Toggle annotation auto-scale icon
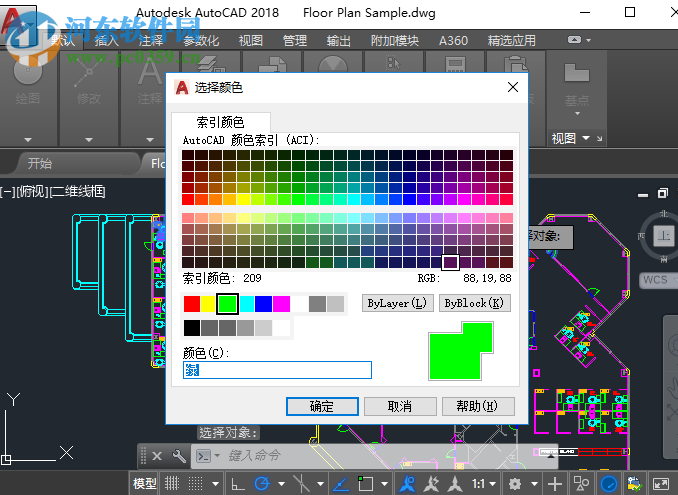This screenshot has height=495, width=678. click(x=431, y=483)
